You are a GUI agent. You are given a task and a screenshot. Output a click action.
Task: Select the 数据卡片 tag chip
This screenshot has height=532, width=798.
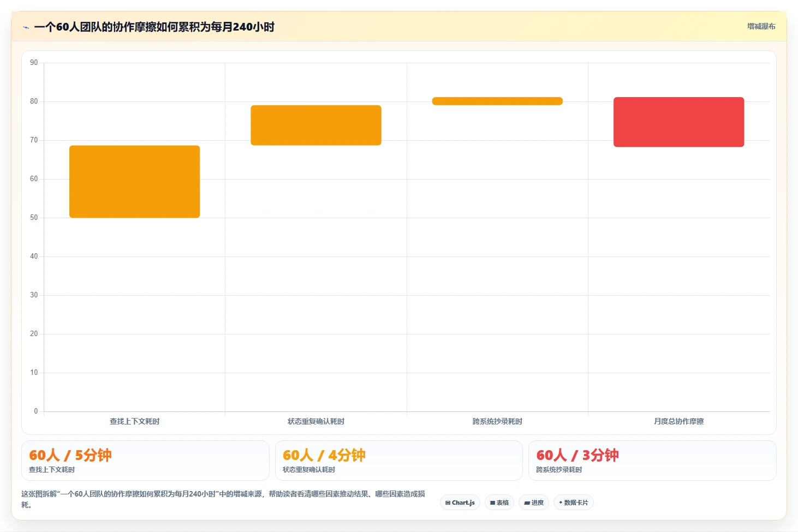coord(574,503)
